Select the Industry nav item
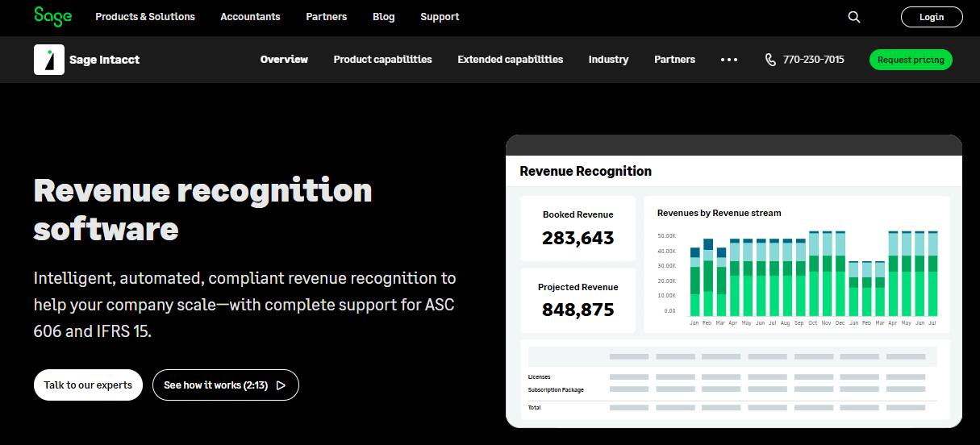Screen dimensions: 980x445 [x=608, y=60]
